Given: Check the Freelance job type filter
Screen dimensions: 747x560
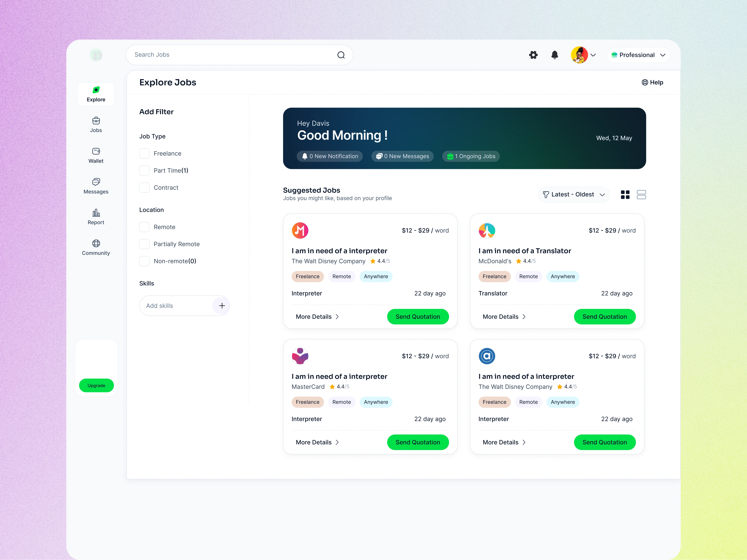Looking at the screenshot, I should 145,154.
